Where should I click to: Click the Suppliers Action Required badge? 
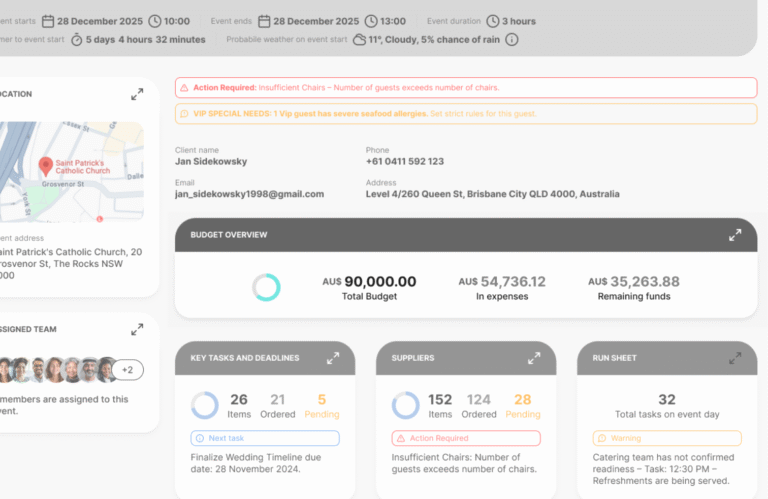(466, 438)
